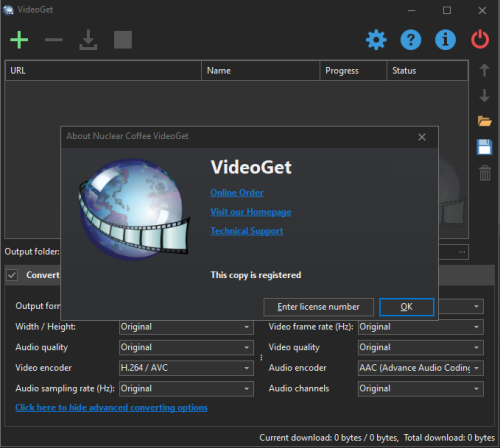
Task: Click the green plus Add URL icon
Action: pos(19,40)
